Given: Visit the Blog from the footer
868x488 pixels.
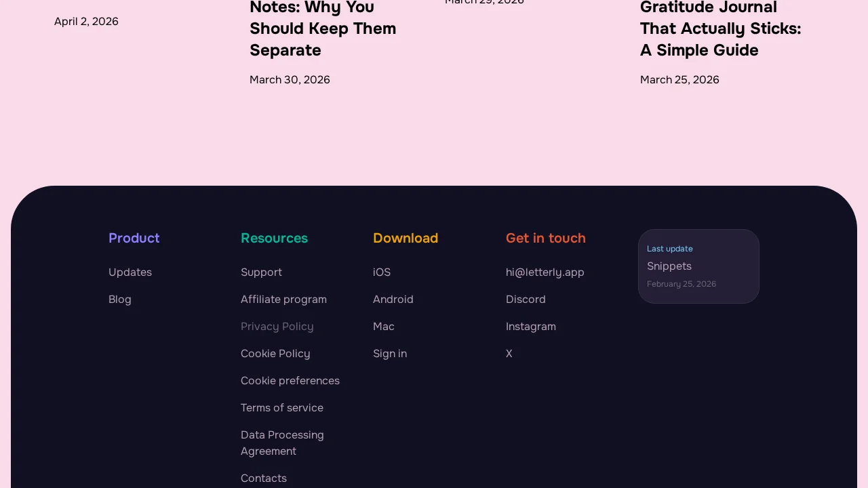Looking at the screenshot, I should [x=120, y=299].
